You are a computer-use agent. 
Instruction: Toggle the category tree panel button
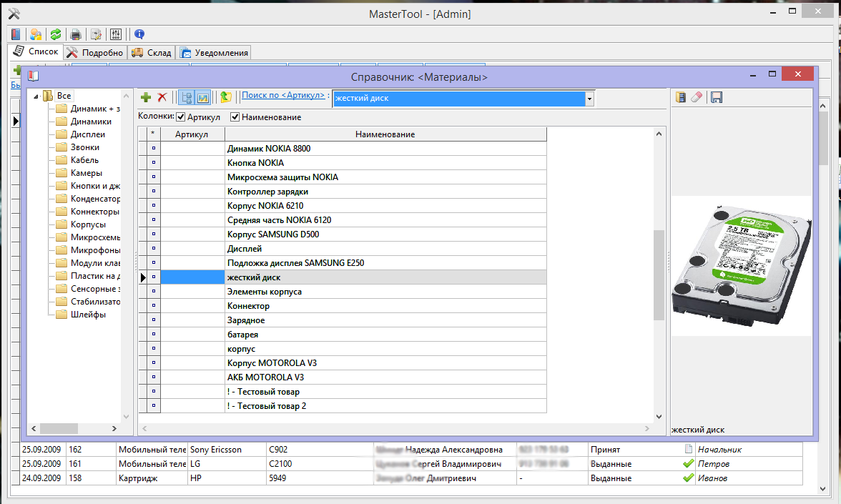(187, 97)
